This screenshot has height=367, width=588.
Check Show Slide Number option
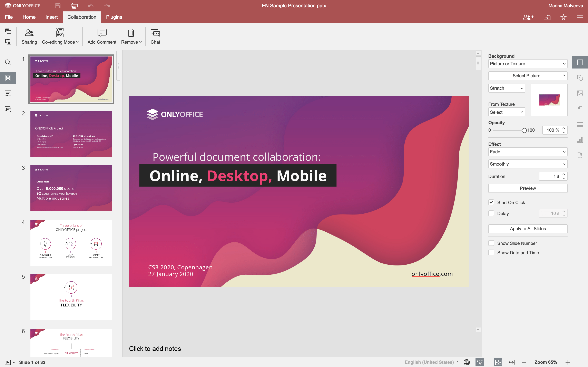(491, 243)
